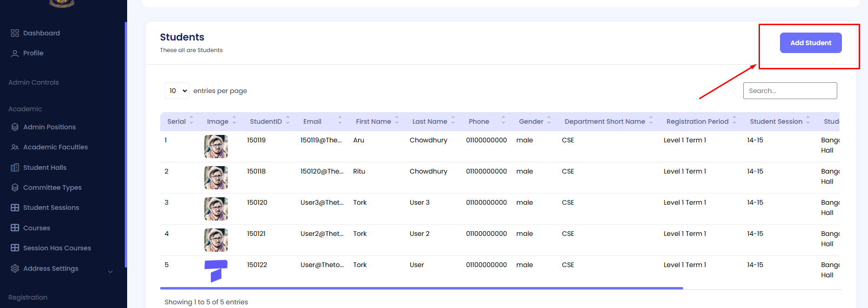The width and height of the screenshot is (868, 308).
Task: Click the Profile person icon
Action: (x=15, y=54)
